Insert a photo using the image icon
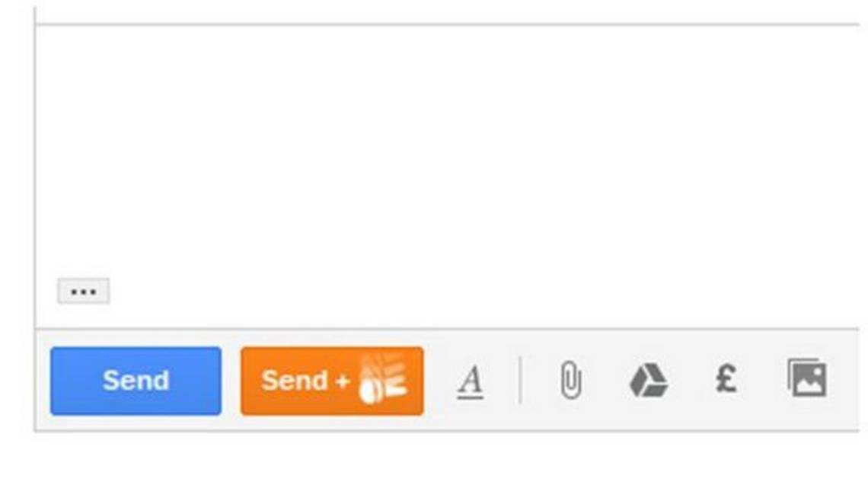The image size is (868, 488). click(807, 378)
